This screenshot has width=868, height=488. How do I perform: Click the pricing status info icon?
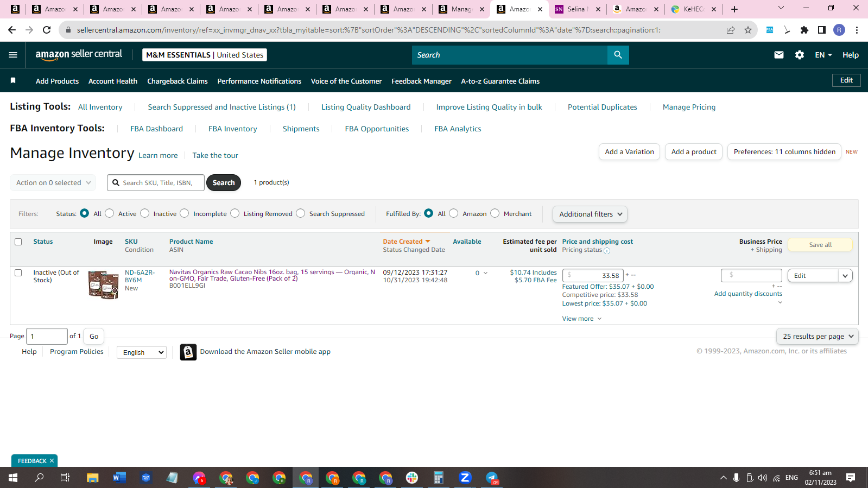point(607,251)
